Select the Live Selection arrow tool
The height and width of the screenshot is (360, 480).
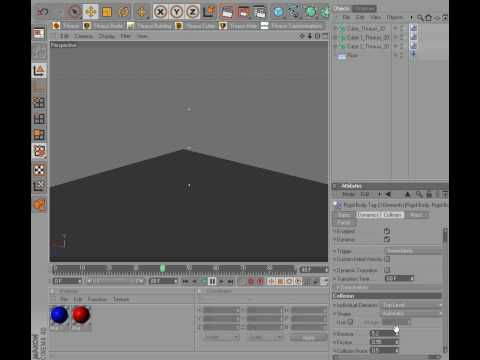point(75,12)
